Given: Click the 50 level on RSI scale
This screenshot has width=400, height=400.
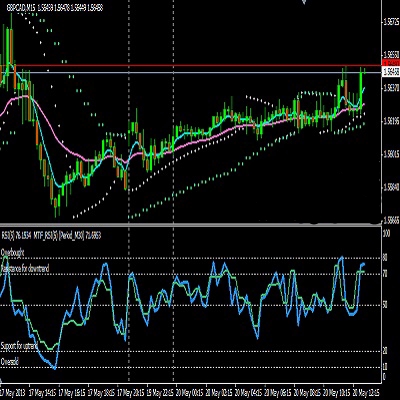Looking at the screenshot, I should (385, 305).
